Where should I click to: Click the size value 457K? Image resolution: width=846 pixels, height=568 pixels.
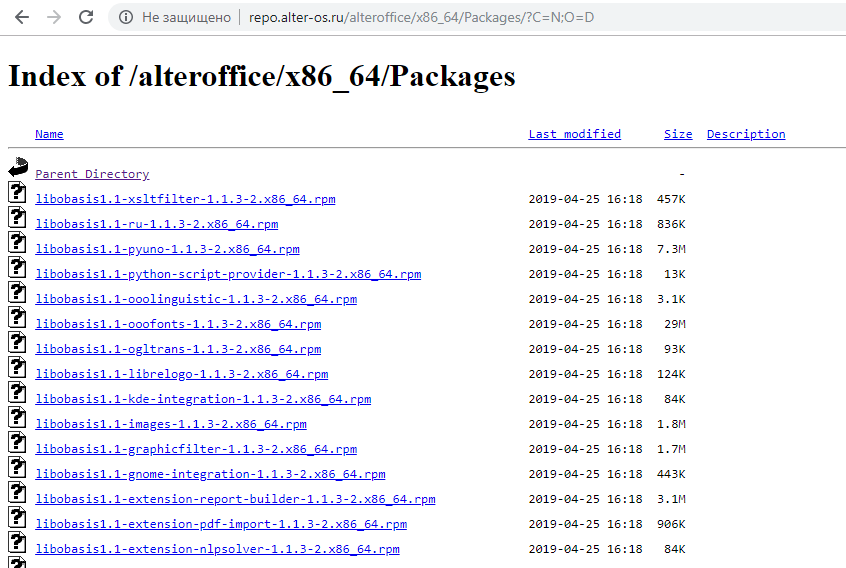coord(671,199)
